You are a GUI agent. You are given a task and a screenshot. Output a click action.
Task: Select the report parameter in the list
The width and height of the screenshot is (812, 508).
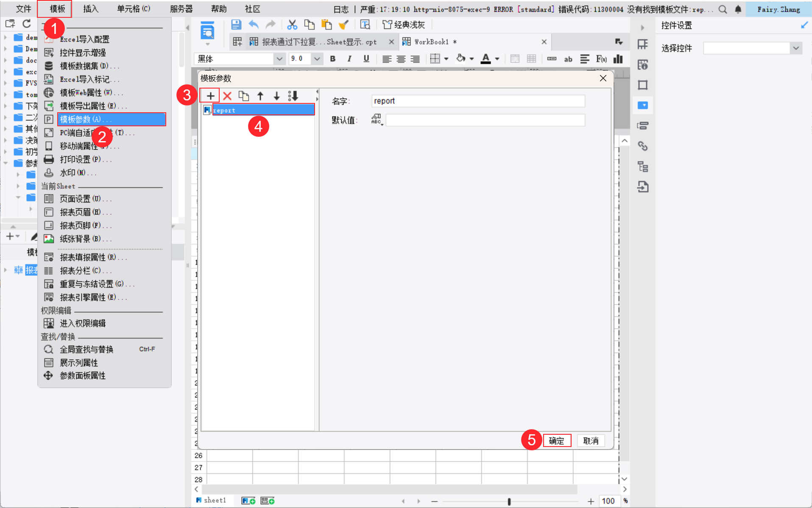pos(263,110)
